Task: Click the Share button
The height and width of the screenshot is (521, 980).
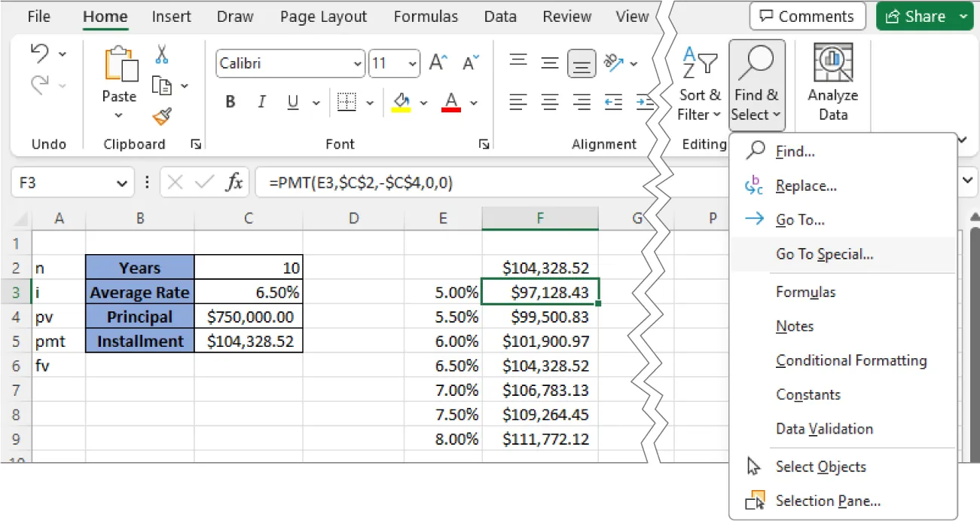Action: 924,16
